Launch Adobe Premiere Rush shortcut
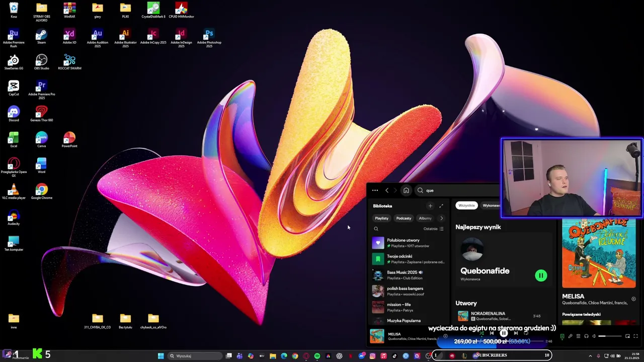 pos(14,38)
